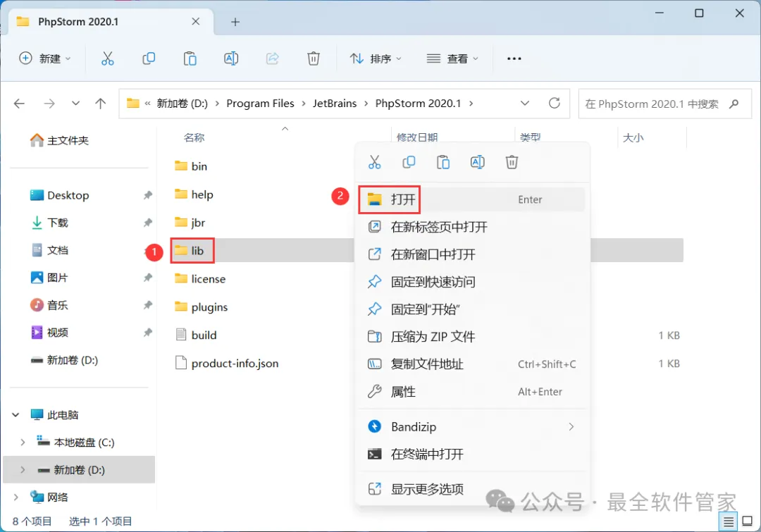Choose 固定到"开始" menu item
The width and height of the screenshot is (761, 532).
[x=471, y=309]
